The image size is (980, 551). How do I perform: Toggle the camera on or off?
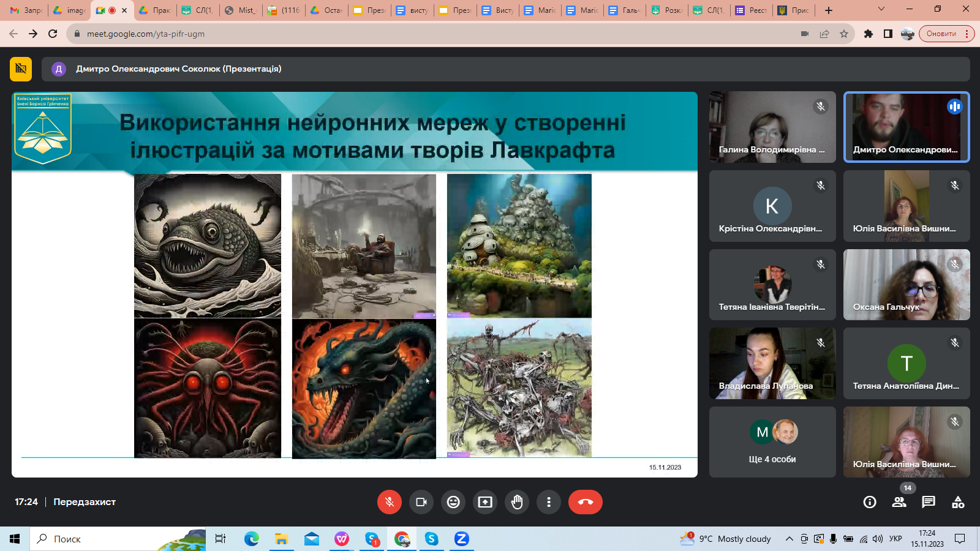point(421,502)
